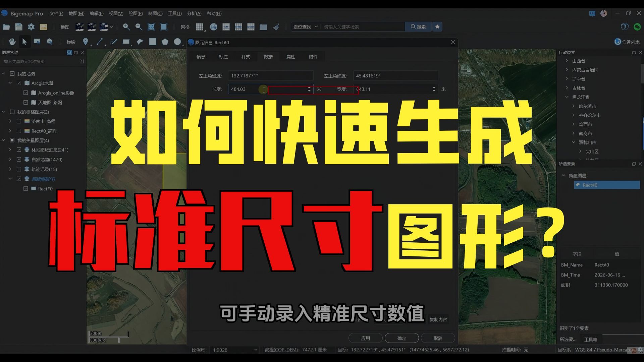
Task: Collapse the 黑龙江省 boundary node
Action: (567, 97)
